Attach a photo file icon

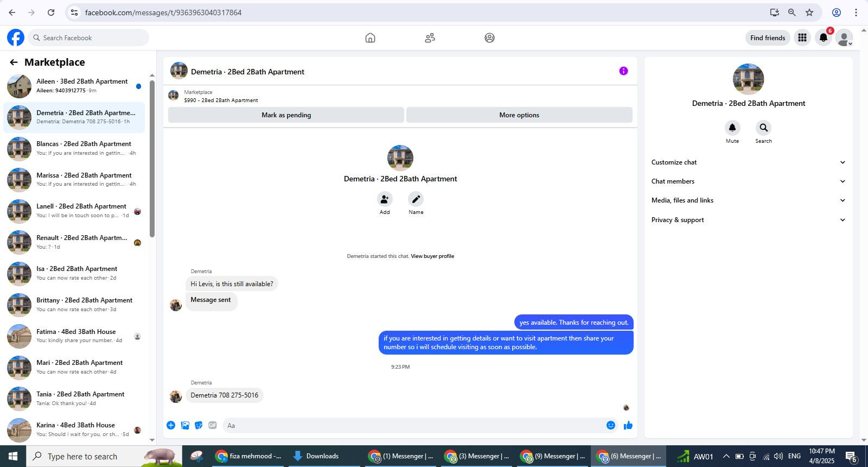tap(185, 425)
